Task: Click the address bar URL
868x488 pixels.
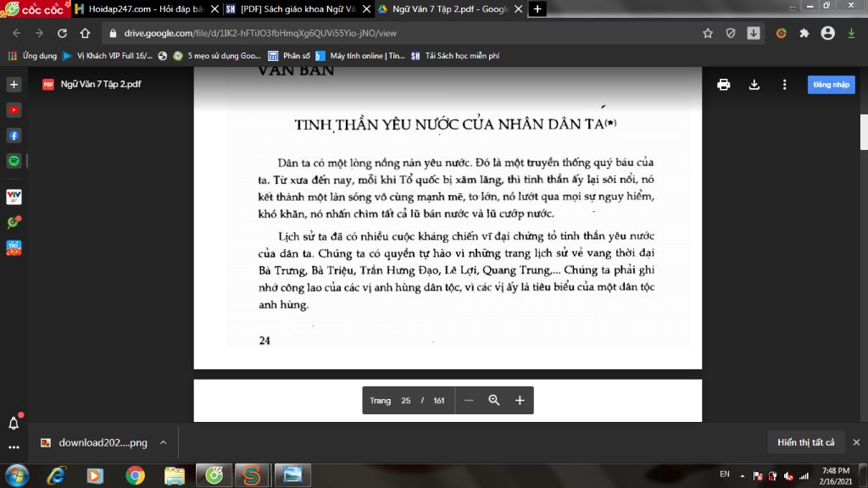Action: pos(260,33)
